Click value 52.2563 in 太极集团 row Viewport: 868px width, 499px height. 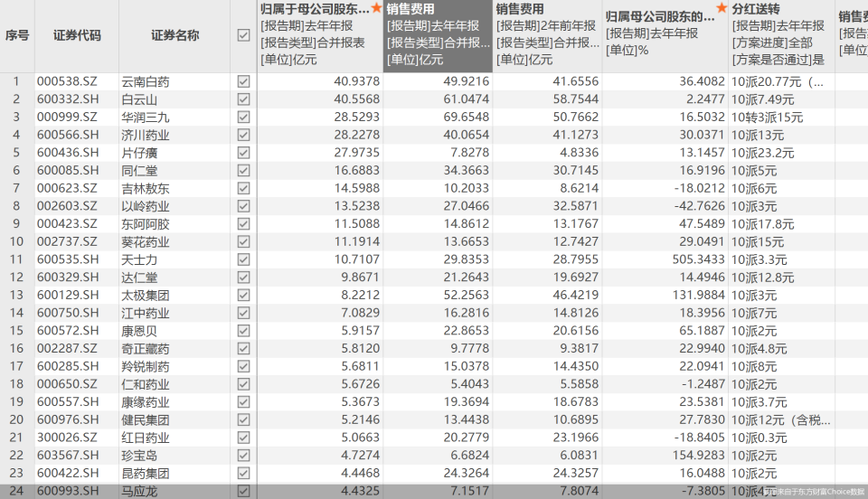[x=467, y=295]
